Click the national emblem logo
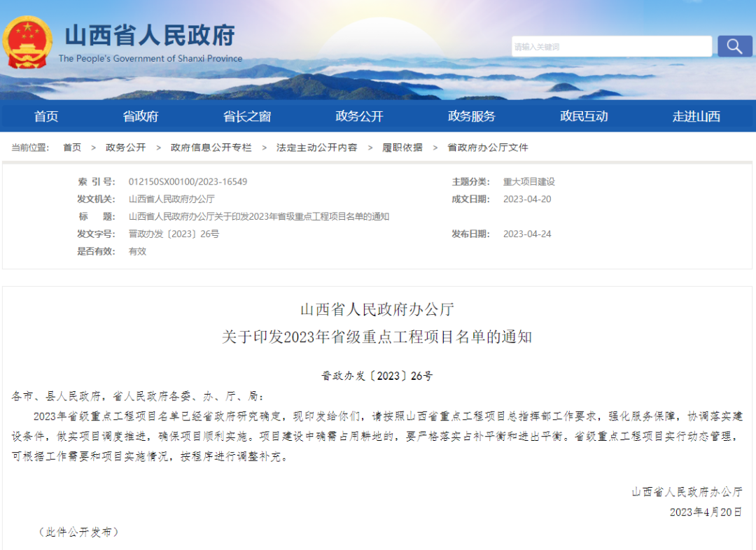The height and width of the screenshot is (550, 756). click(27, 42)
